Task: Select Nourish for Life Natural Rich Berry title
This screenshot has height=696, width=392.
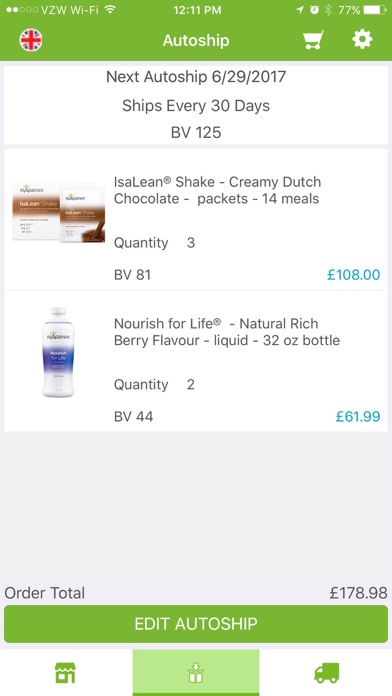Action: pyautogui.click(x=227, y=332)
